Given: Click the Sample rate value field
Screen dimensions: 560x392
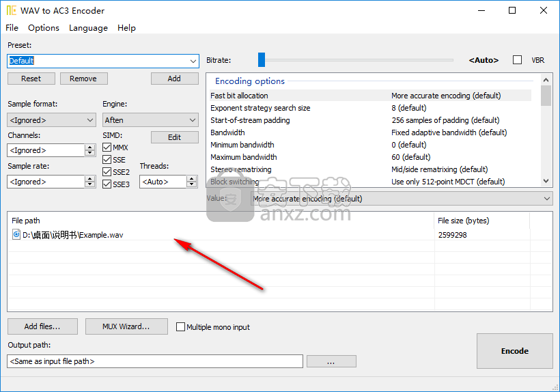Looking at the screenshot, I should coord(46,182).
